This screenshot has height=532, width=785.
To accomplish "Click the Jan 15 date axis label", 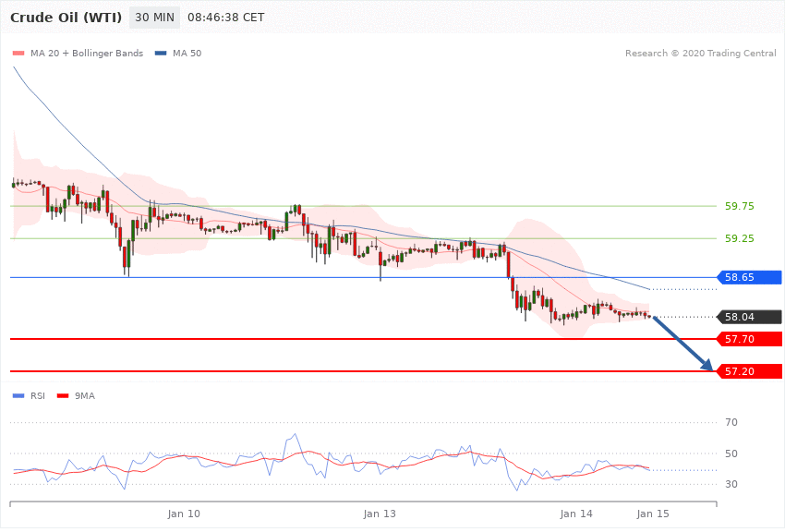I will coord(653,514).
